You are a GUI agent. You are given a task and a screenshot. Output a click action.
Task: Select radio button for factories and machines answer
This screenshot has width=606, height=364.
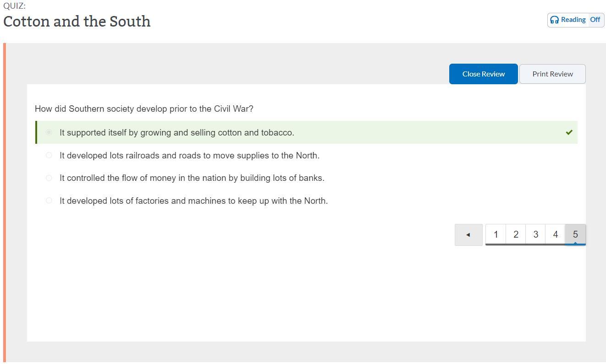(x=49, y=201)
